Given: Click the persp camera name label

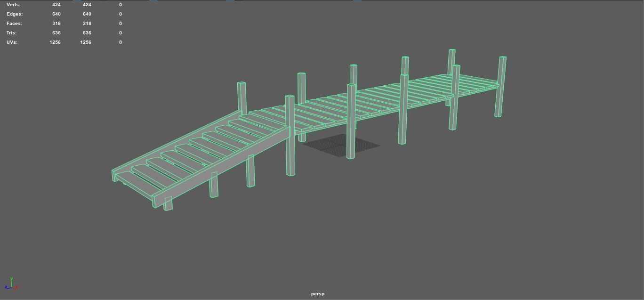Looking at the screenshot, I should (318, 294).
